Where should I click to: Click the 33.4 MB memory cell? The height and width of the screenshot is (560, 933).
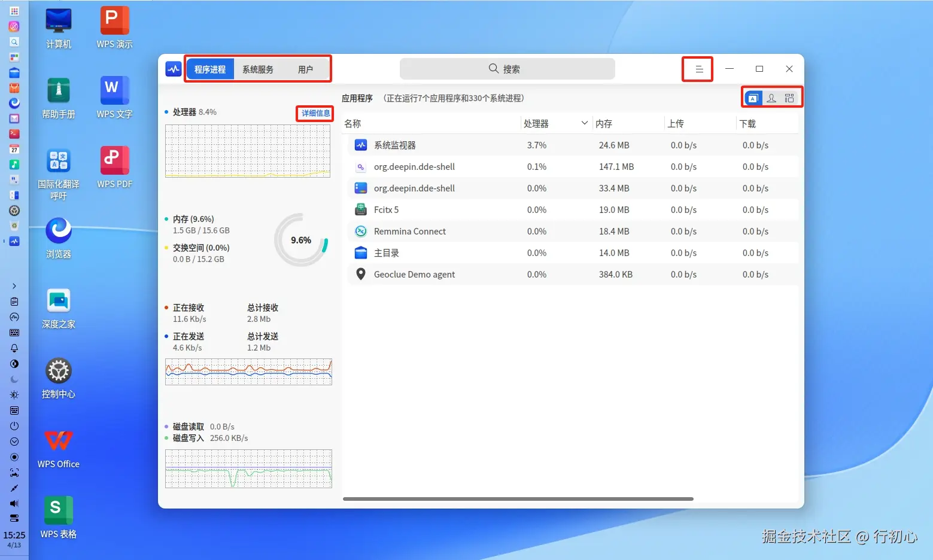point(614,188)
